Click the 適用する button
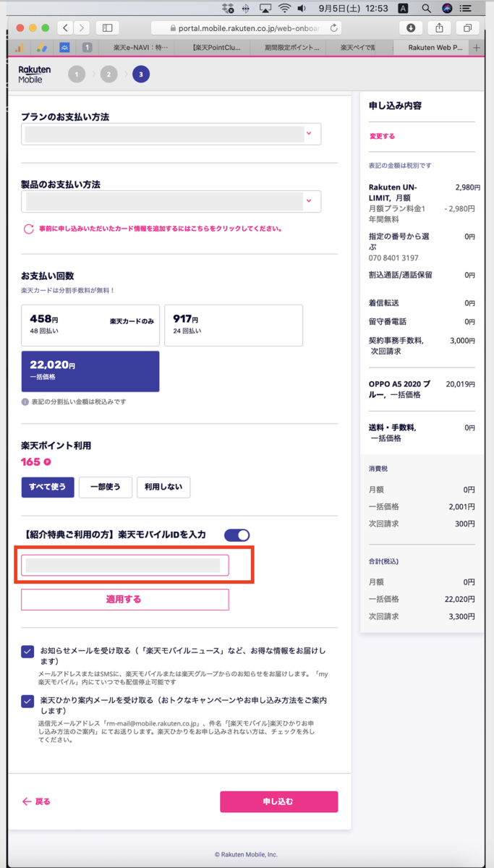Screen dimensions: 494x868 pos(124,600)
